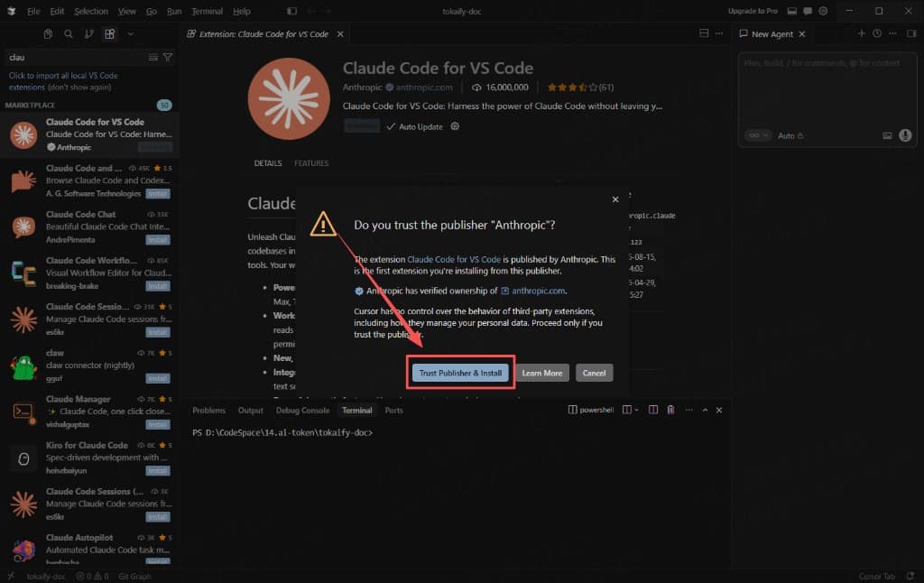This screenshot has width=924, height=583.
Task: Open new terminal launch profile dropdown arrow
Action: [636, 410]
